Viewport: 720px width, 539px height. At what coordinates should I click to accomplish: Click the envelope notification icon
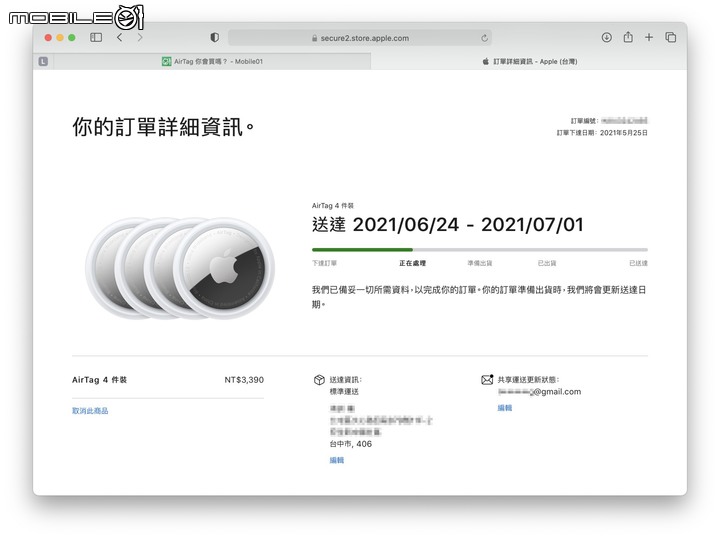click(x=487, y=379)
